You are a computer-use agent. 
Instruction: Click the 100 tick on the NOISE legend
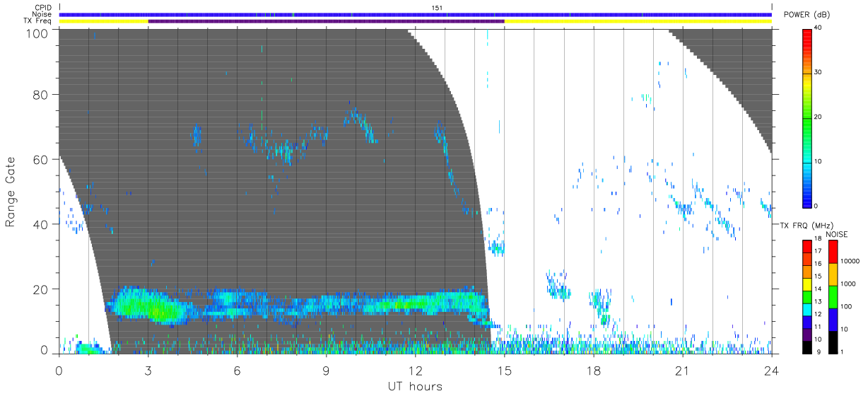point(847,307)
